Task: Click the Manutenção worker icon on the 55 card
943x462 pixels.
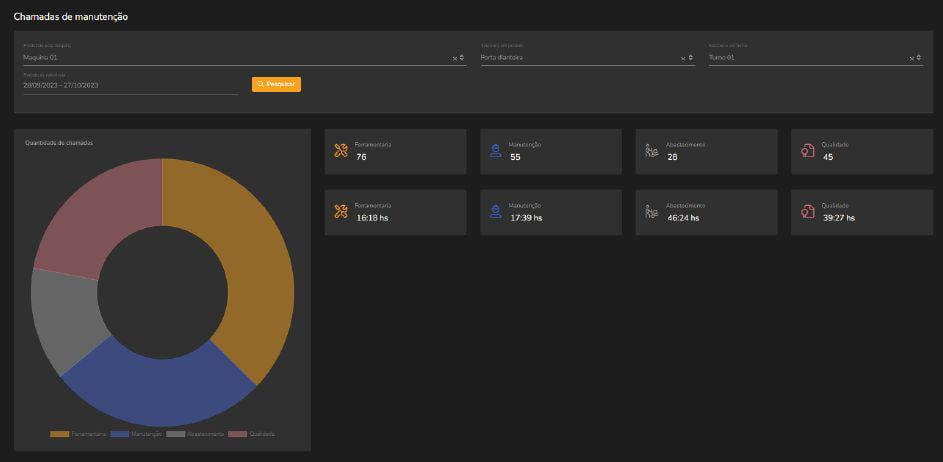Action: (495, 151)
